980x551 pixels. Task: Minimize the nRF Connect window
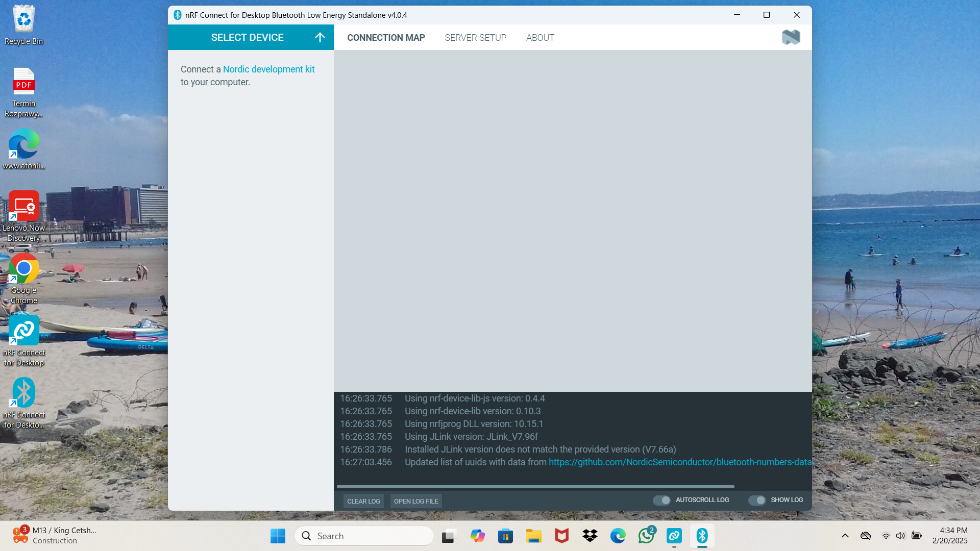tap(737, 15)
